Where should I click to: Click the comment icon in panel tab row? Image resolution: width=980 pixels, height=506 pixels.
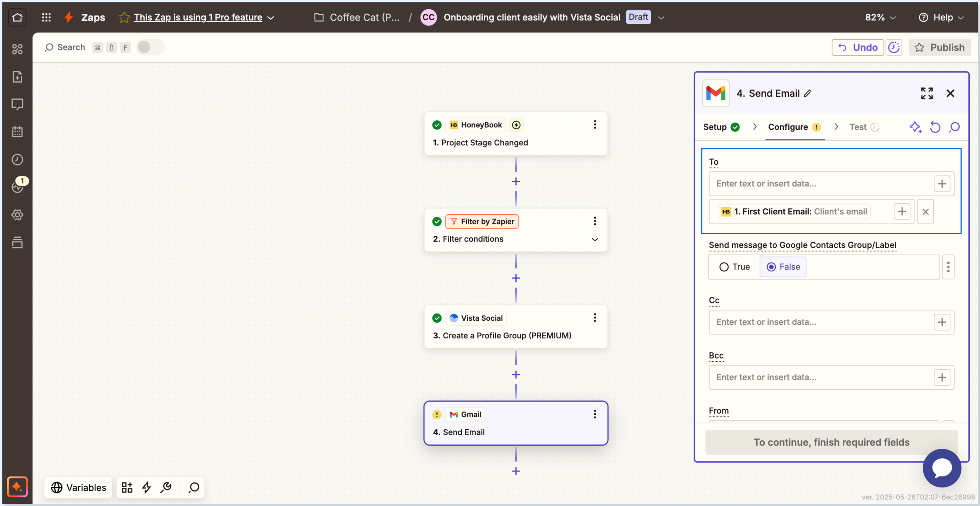click(954, 127)
